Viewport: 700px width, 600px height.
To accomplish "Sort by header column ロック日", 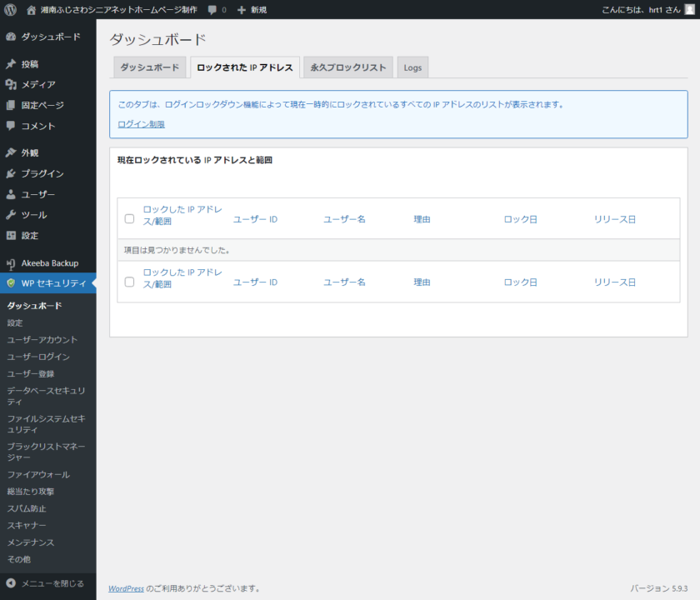I will coord(520,219).
